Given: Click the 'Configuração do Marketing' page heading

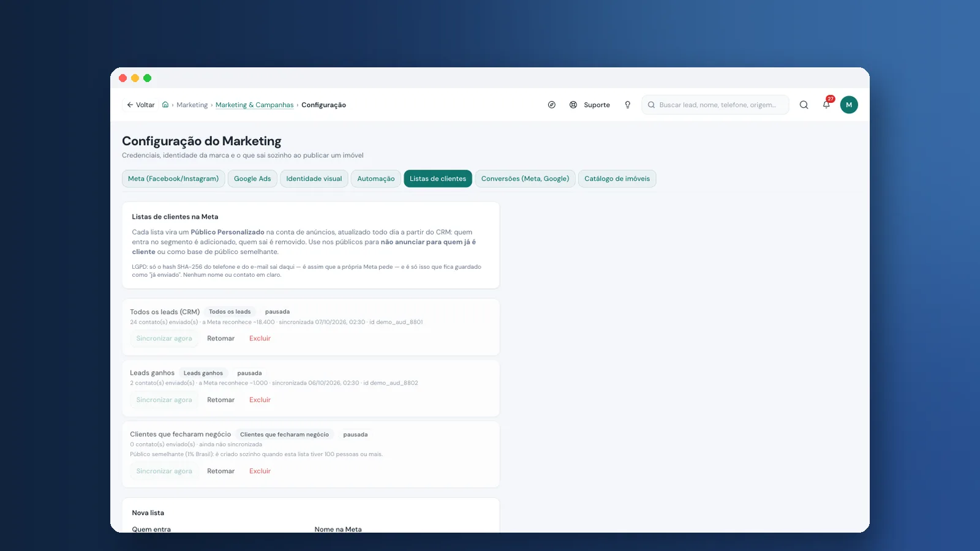Looking at the screenshot, I should [x=202, y=141].
